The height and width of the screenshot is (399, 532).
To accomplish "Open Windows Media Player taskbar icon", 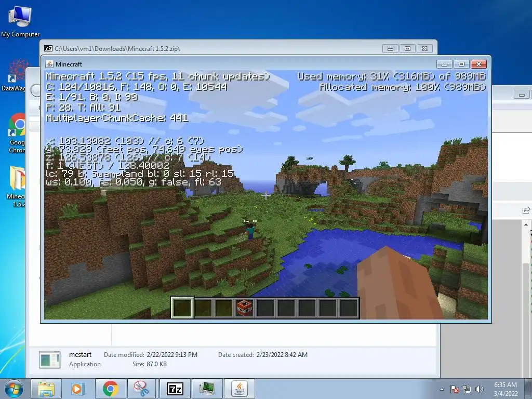I will (78, 389).
